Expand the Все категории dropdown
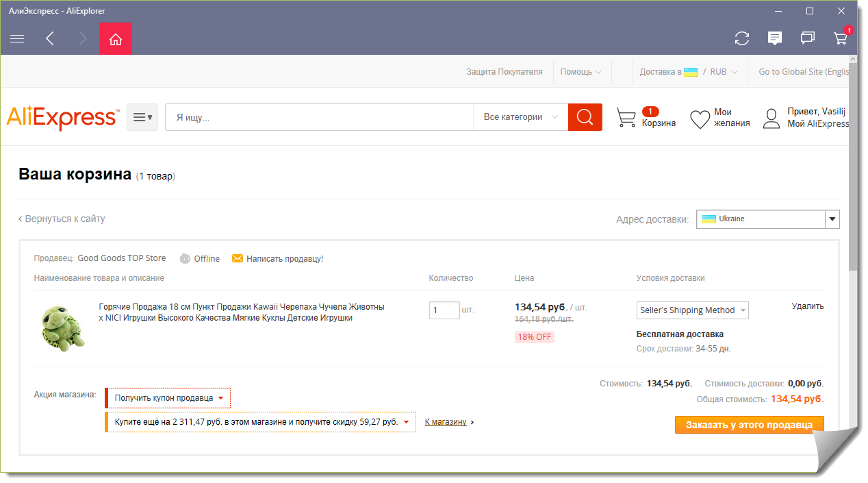 [520, 117]
